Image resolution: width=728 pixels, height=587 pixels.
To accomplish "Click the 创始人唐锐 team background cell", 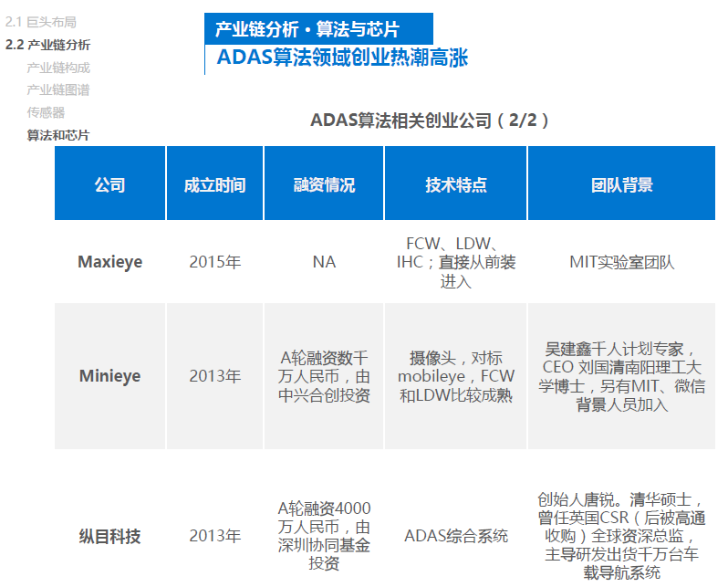I will [621, 536].
